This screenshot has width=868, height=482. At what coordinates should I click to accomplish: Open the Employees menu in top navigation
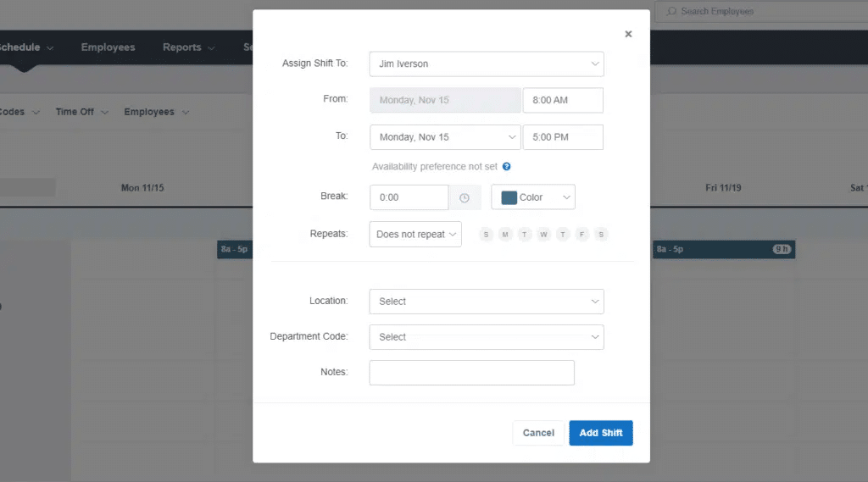[x=108, y=47]
